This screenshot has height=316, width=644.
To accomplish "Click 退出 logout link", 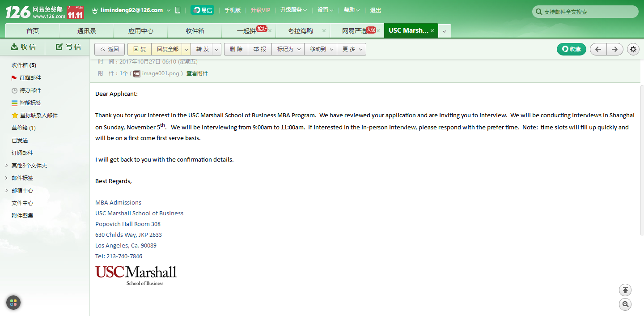I will 376,10.
